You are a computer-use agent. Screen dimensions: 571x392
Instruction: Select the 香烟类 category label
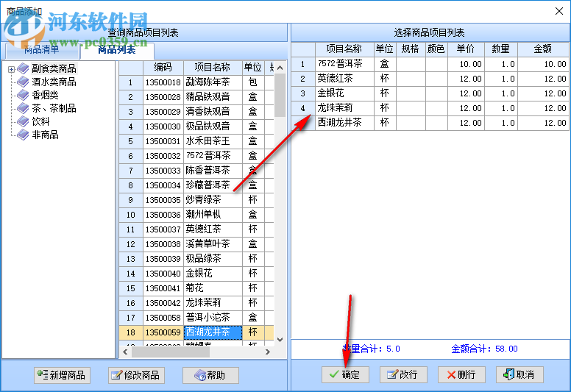click(x=45, y=95)
